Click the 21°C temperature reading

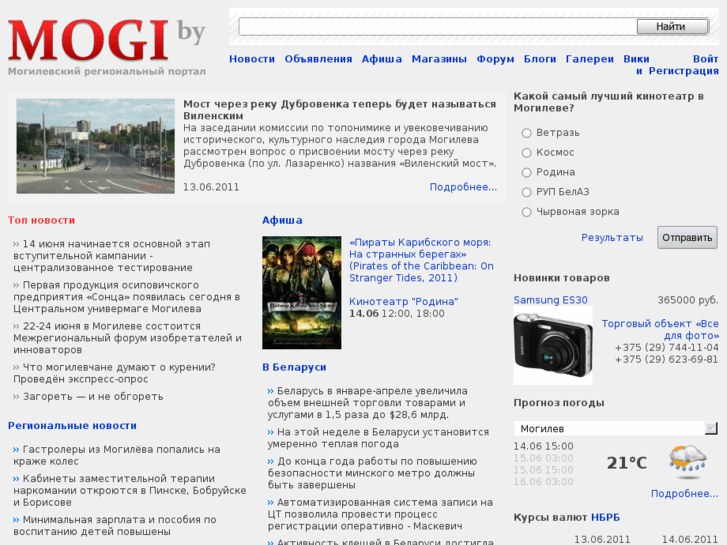click(x=626, y=462)
